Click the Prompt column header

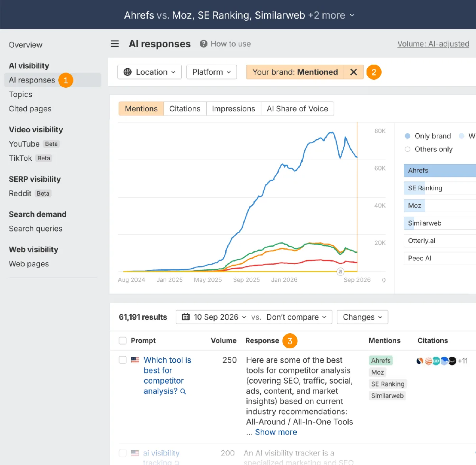coord(143,340)
